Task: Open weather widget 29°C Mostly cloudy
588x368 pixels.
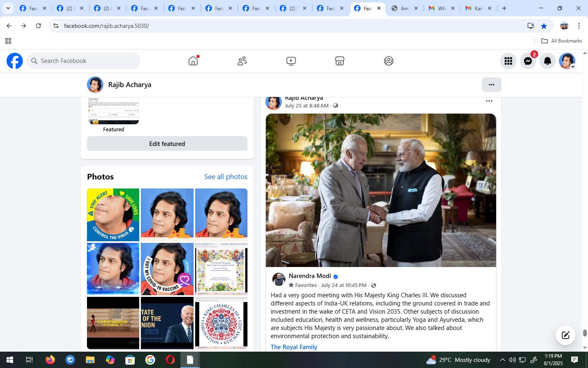Action: 458,360
